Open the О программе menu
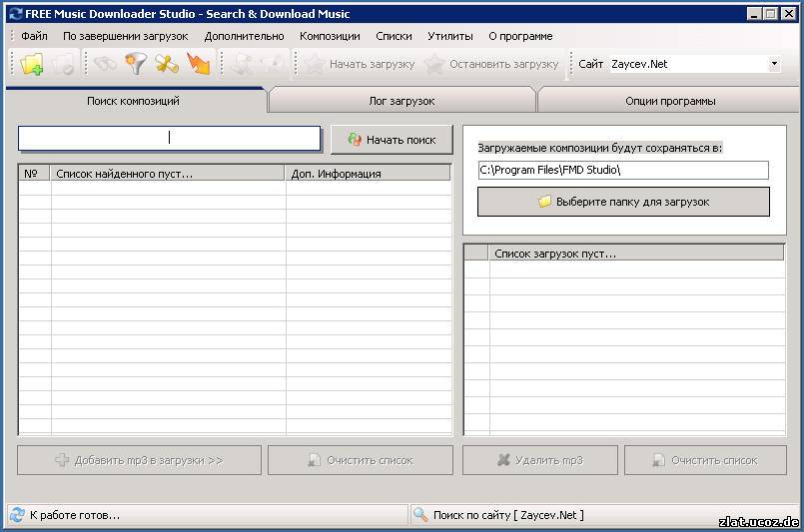 520,36
